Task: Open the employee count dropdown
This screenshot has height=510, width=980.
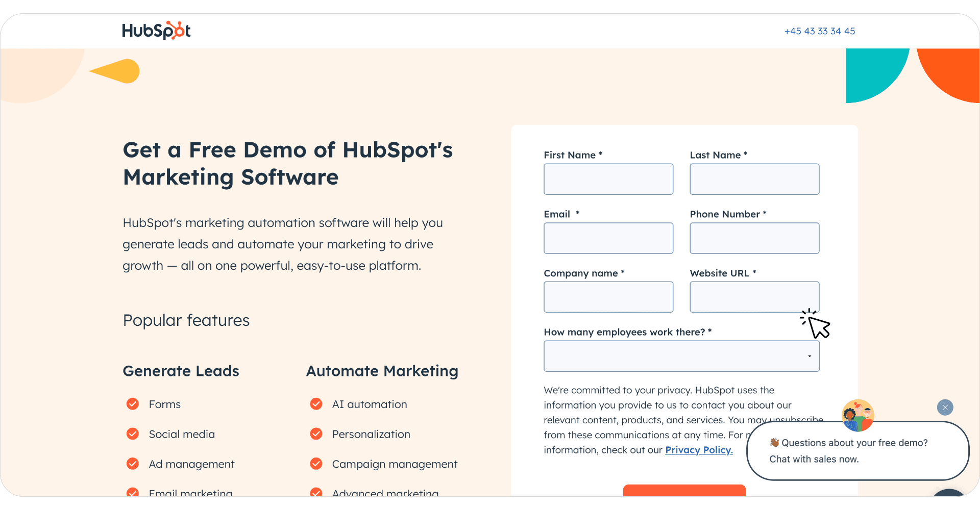Action: 682,356
